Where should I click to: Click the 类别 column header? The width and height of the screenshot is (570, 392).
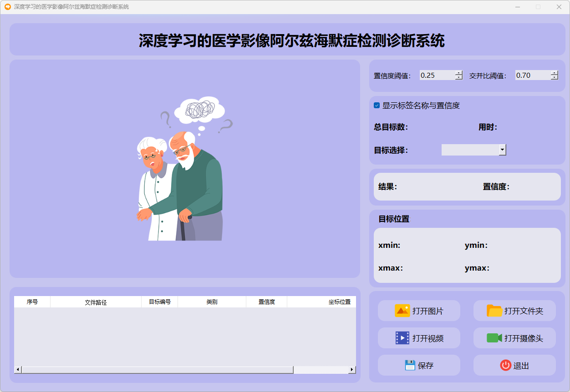pyautogui.click(x=212, y=302)
